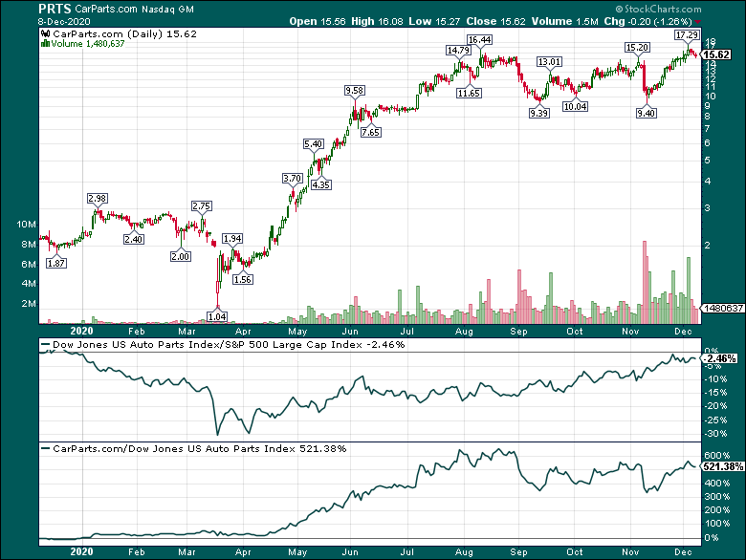
Task: Click the candlestick legend icon beside CarParts.com
Action: [x=46, y=33]
